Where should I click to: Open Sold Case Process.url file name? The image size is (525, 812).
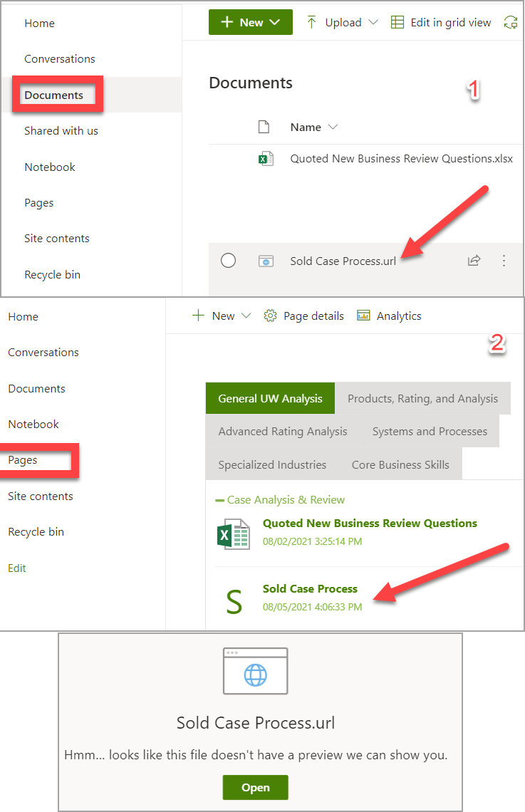[343, 261]
